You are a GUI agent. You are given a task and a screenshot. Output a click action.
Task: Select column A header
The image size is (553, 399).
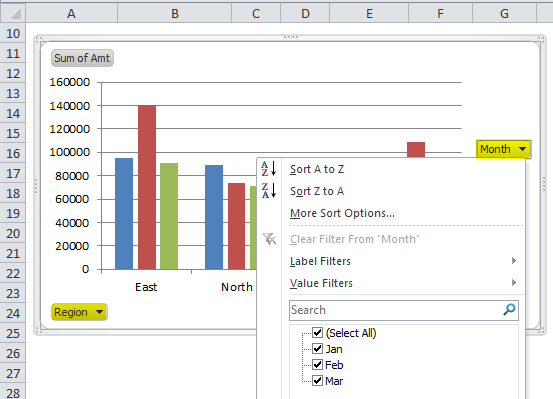coord(71,13)
